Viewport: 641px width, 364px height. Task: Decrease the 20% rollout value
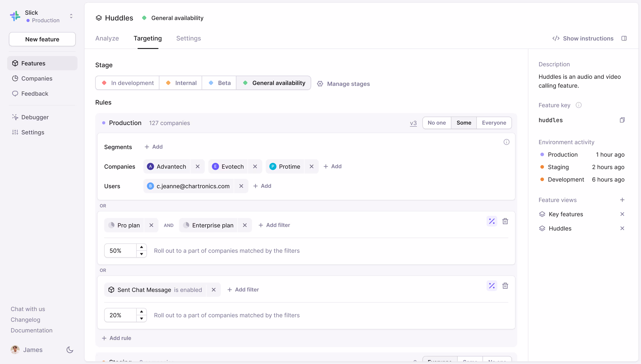142,319
